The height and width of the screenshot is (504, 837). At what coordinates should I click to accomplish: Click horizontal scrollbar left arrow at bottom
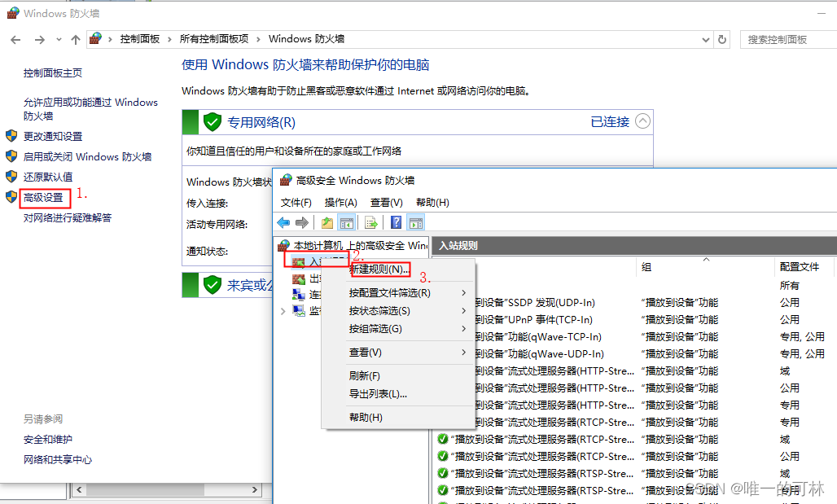79,489
